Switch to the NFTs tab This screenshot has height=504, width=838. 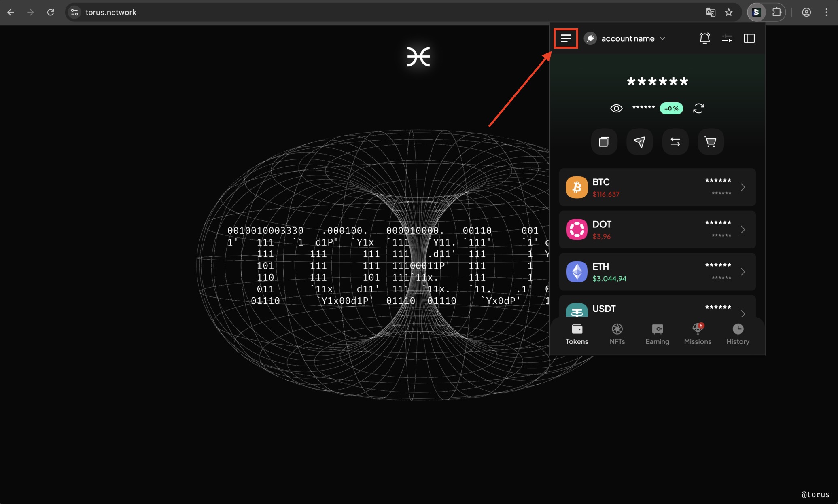[617, 333]
